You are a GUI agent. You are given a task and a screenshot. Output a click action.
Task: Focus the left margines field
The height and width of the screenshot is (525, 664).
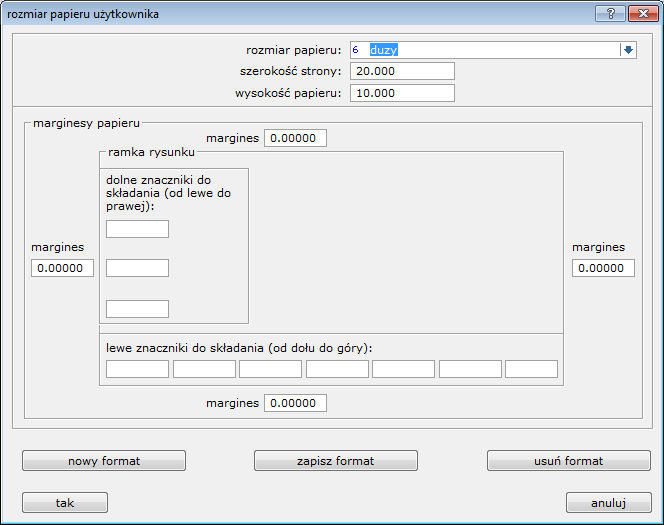(x=62, y=268)
